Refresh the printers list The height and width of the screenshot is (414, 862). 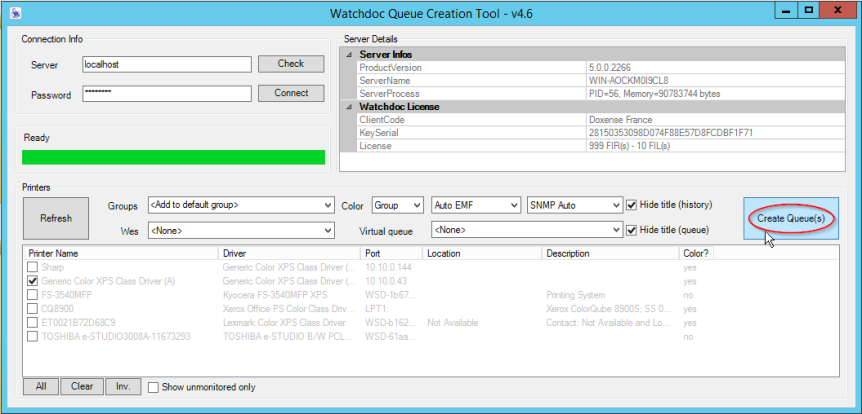56,218
